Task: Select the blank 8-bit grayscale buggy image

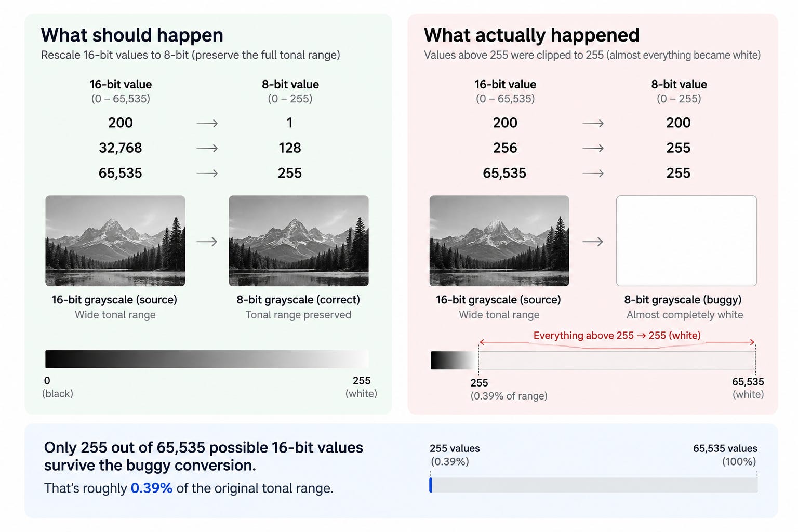Action: point(686,241)
